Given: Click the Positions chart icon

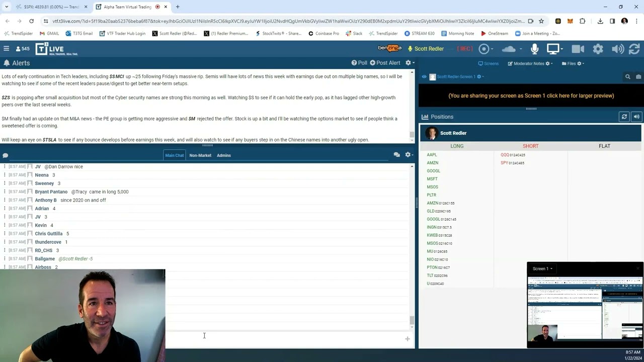Looking at the screenshot, I should [x=425, y=117].
